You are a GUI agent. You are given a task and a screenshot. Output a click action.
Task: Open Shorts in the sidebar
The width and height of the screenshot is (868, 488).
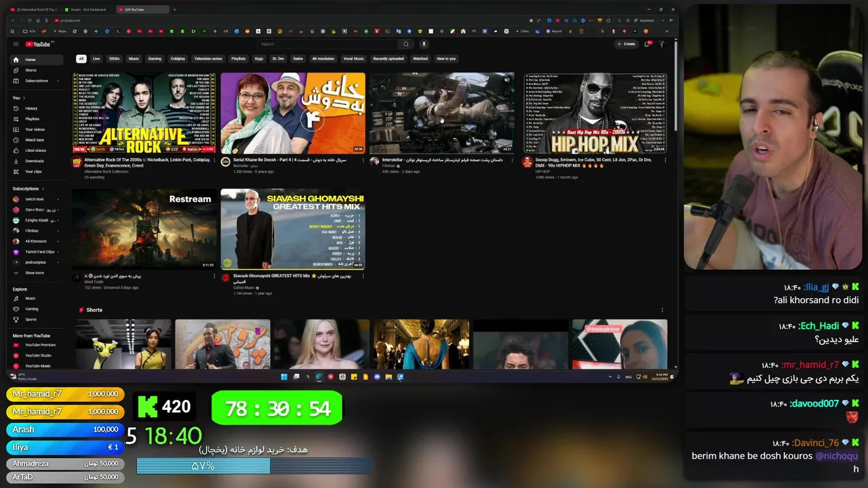(36, 70)
